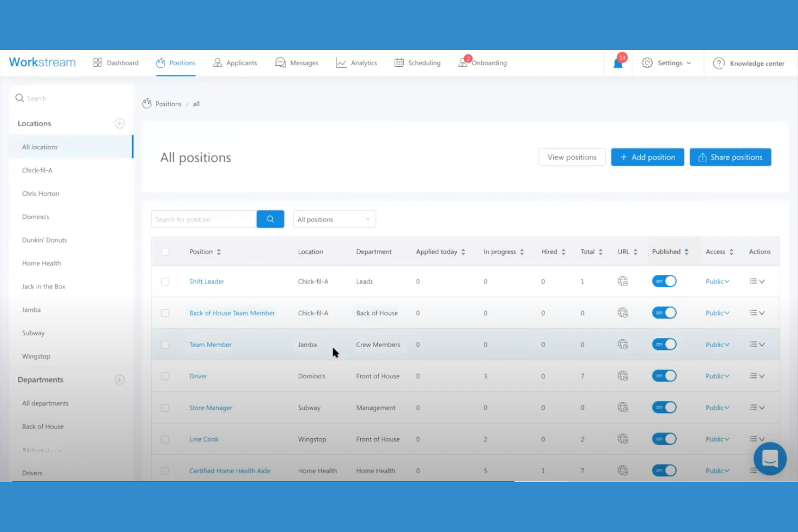Open the Certified Home Health Aide link
The image size is (798, 532).
(x=230, y=471)
